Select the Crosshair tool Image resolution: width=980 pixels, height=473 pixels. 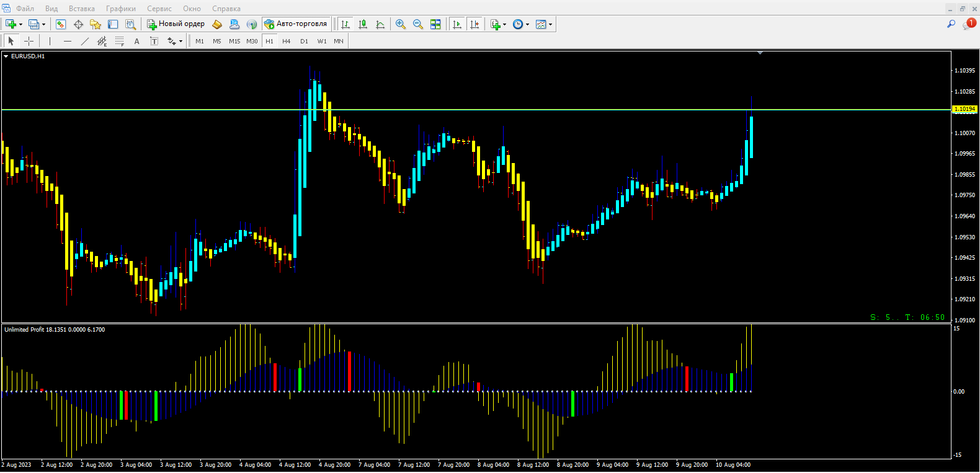(x=29, y=41)
